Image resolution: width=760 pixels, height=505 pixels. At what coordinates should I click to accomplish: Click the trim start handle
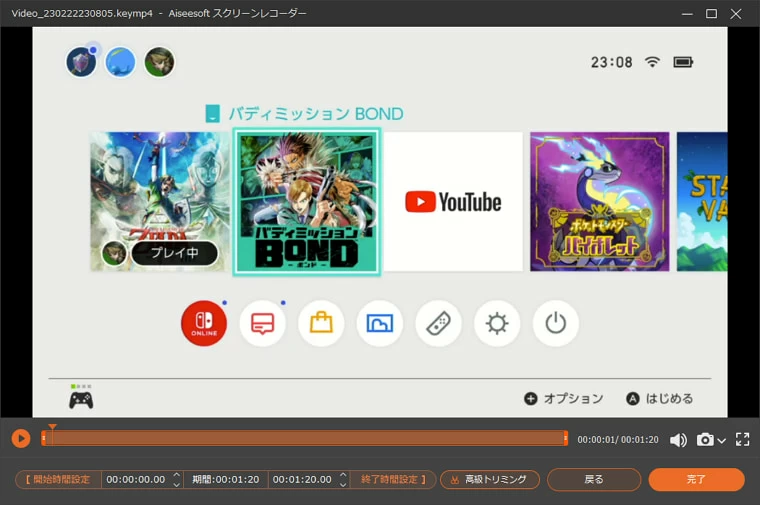[x=44, y=438]
